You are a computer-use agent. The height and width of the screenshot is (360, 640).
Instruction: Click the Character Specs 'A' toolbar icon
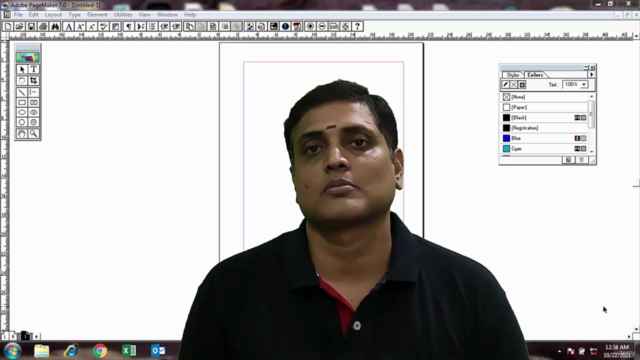click(69, 27)
